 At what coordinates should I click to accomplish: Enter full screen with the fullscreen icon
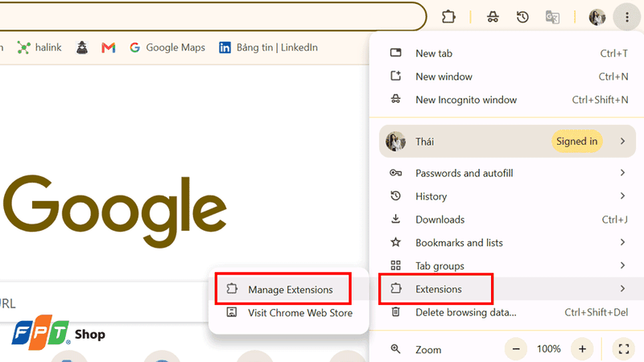pos(624,349)
